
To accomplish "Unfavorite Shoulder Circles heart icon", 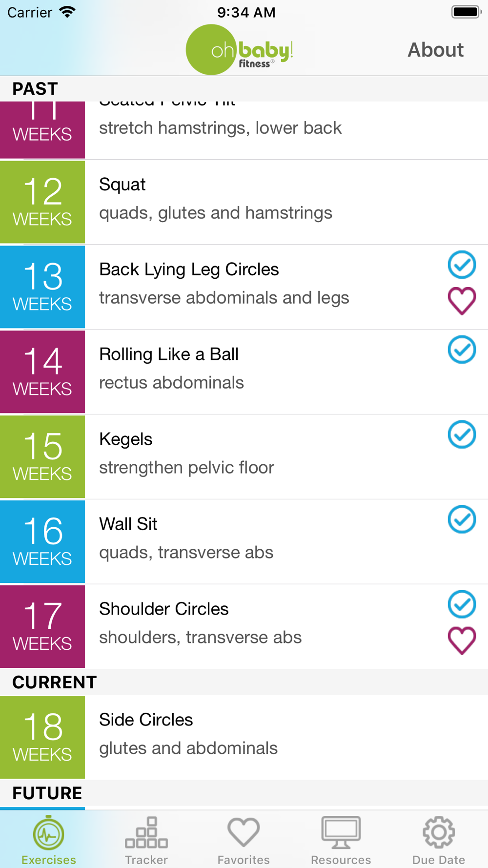I will click(x=462, y=641).
